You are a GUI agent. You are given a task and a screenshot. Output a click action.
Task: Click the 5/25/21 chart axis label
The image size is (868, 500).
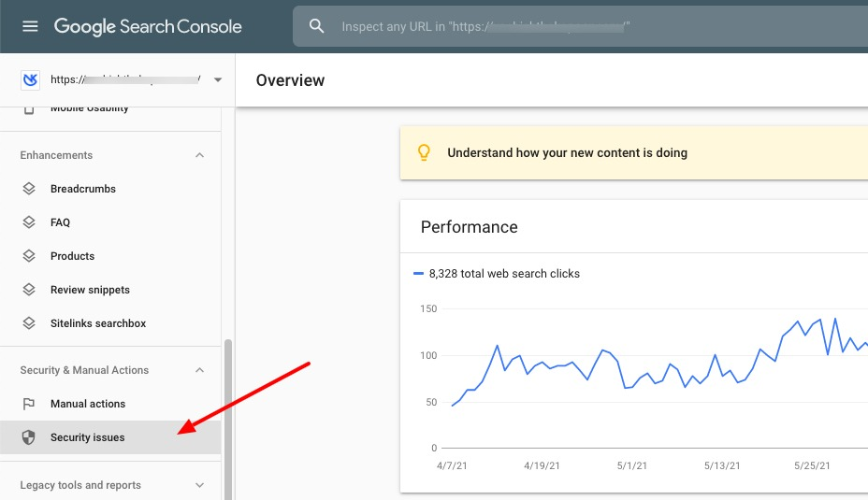tap(812, 465)
